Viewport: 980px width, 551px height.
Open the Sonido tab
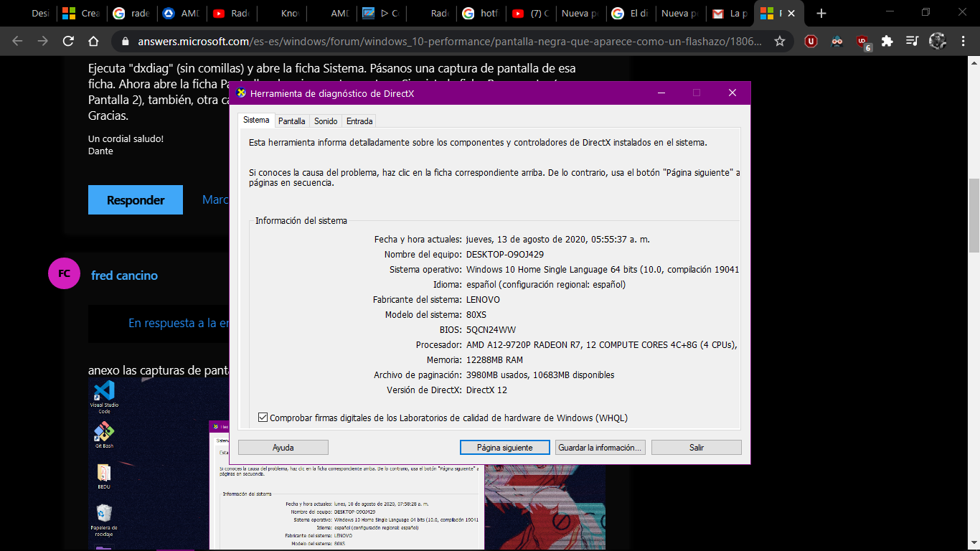326,121
